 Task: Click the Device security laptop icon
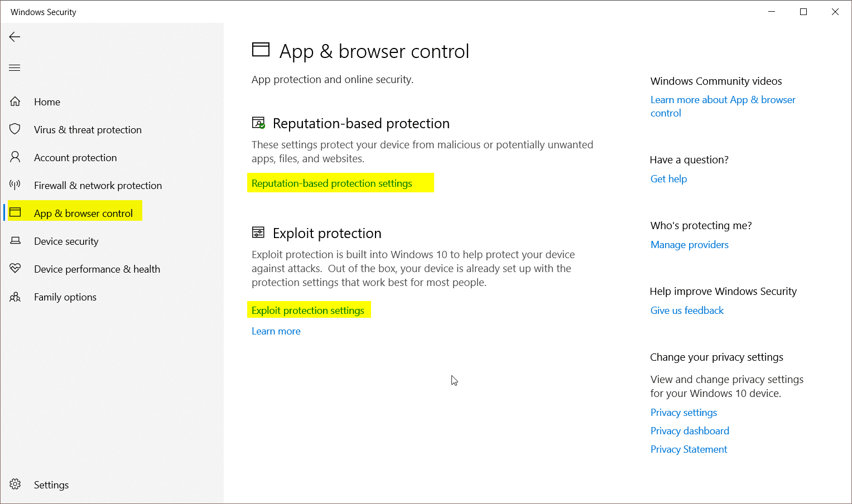[16, 241]
